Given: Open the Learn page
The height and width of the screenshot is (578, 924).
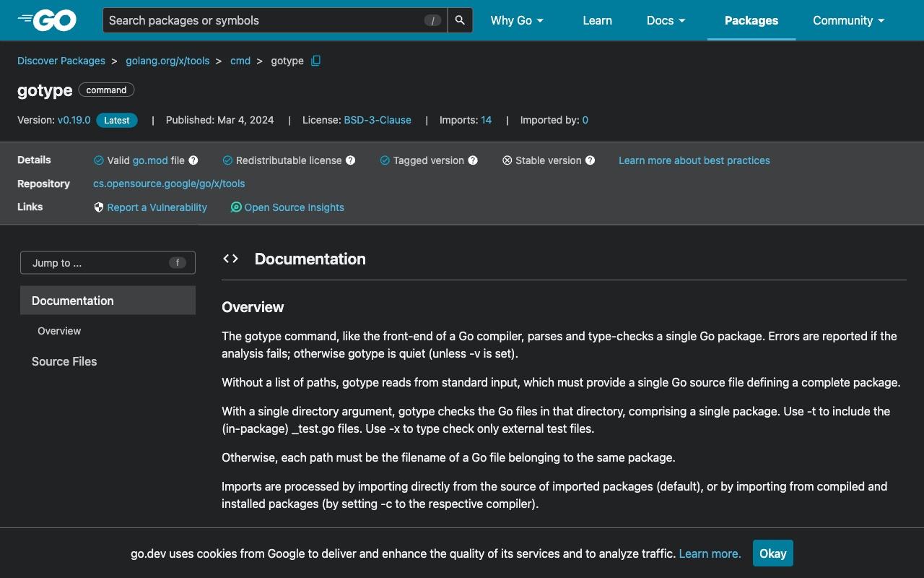Looking at the screenshot, I should point(597,20).
